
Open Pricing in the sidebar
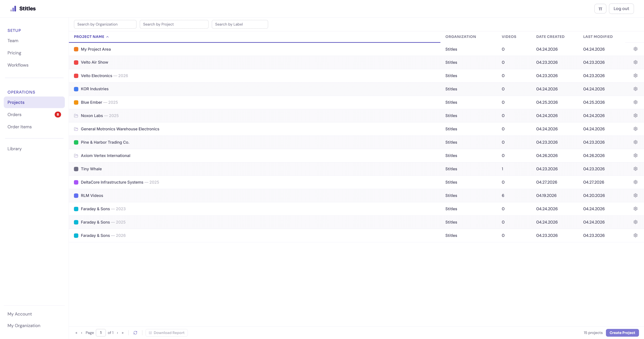pyautogui.click(x=14, y=53)
